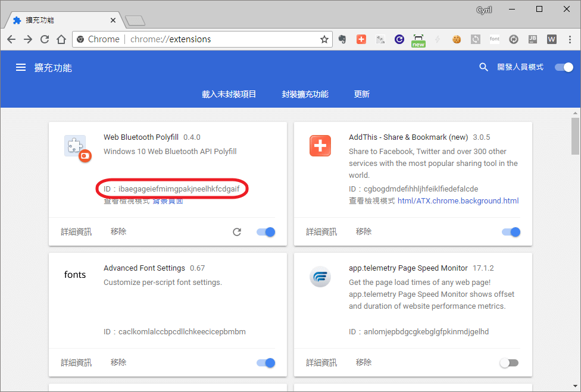
Task: View site information icon in address bar
Action: [80, 39]
